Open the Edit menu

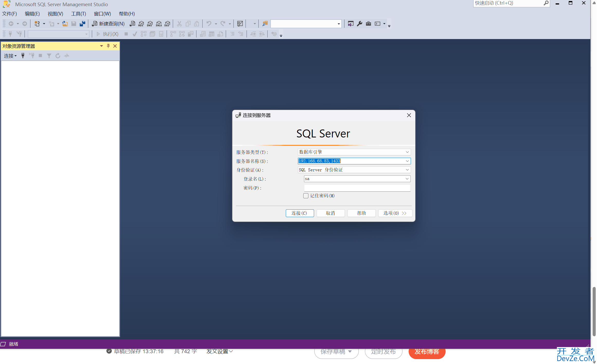pyautogui.click(x=32, y=14)
